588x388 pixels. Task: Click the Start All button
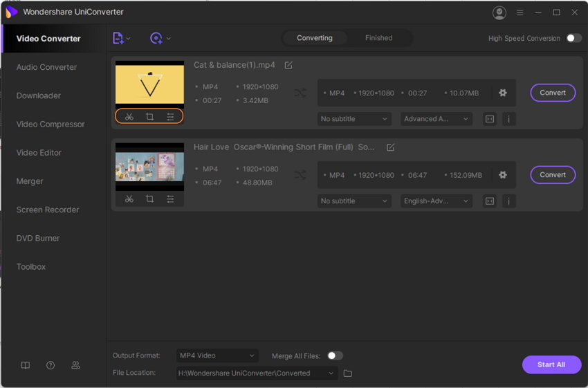[551, 364]
